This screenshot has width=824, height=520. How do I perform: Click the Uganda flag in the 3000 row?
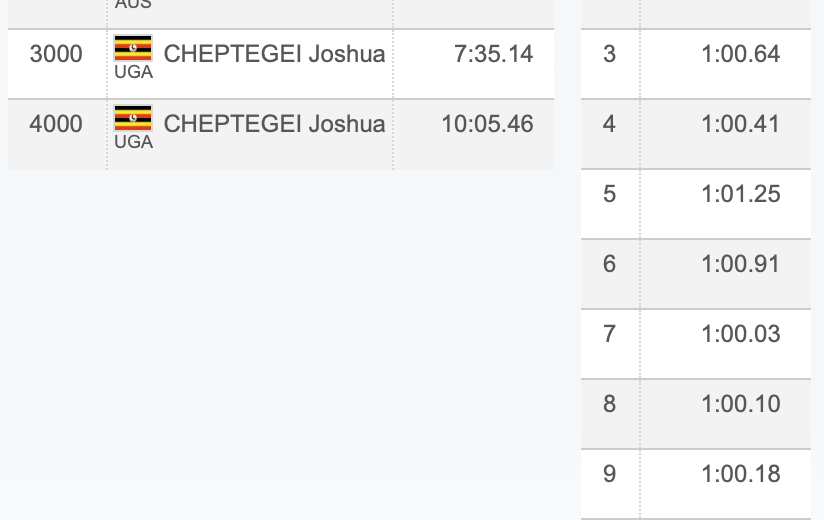click(133, 48)
